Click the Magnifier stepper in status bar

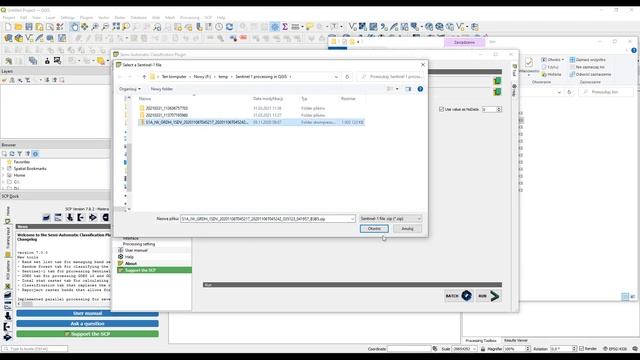coord(528,349)
